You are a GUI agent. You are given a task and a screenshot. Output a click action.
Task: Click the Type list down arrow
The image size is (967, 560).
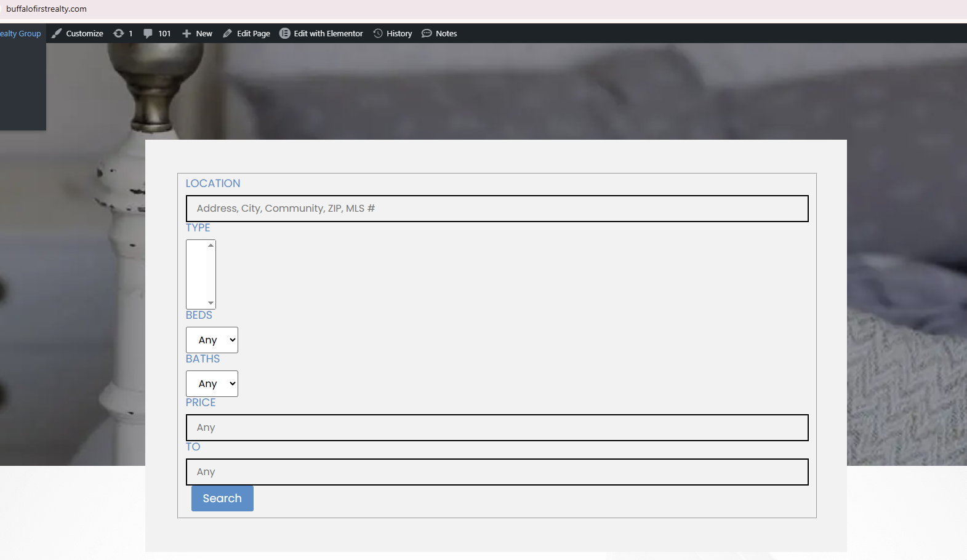211,303
